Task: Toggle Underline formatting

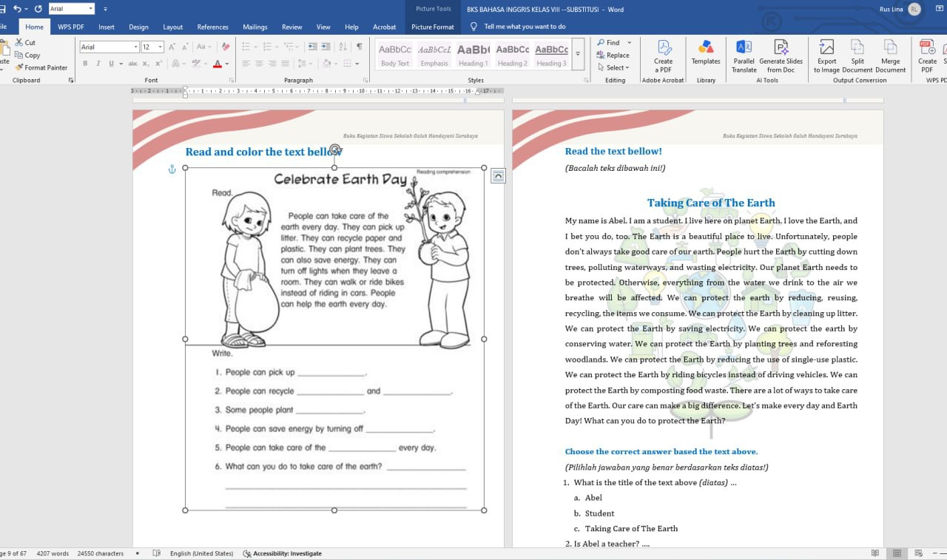Action: 111,64
